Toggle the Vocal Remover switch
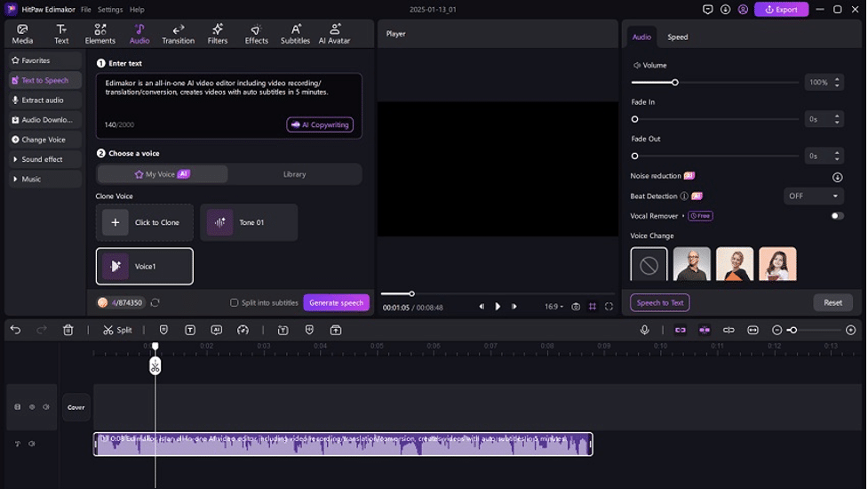This screenshot has height=489, width=868. [x=838, y=216]
